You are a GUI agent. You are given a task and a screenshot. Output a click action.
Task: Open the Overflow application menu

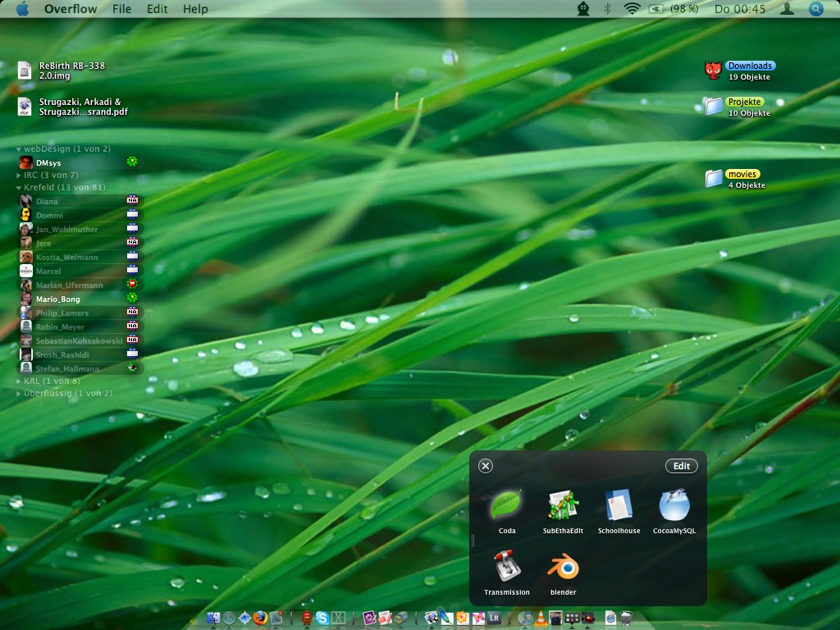coord(71,9)
